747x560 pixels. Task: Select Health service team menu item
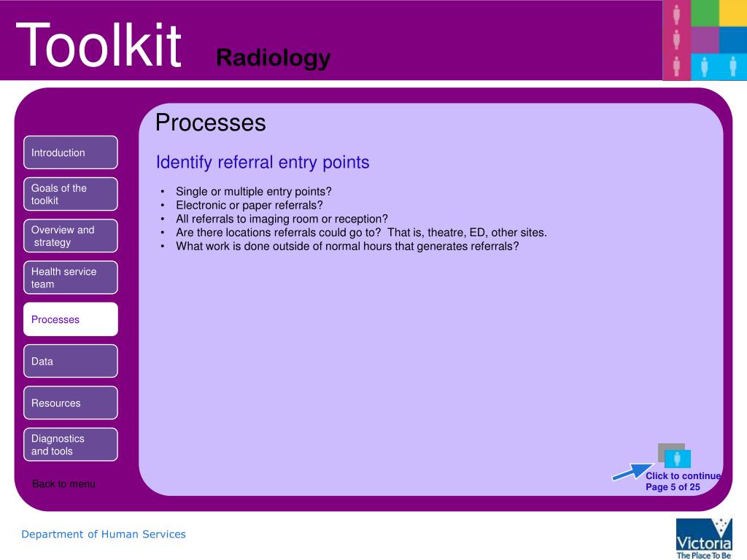pos(71,278)
